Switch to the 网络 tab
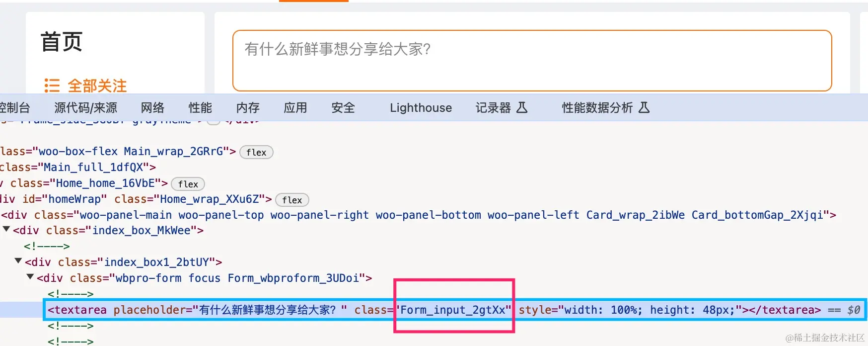The image size is (868, 346). (152, 107)
